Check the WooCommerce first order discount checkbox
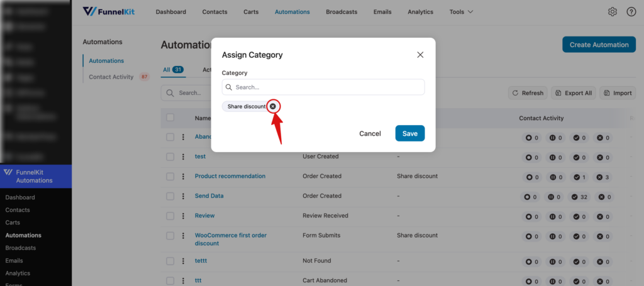The width and height of the screenshot is (644, 286). click(x=170, y=236)
